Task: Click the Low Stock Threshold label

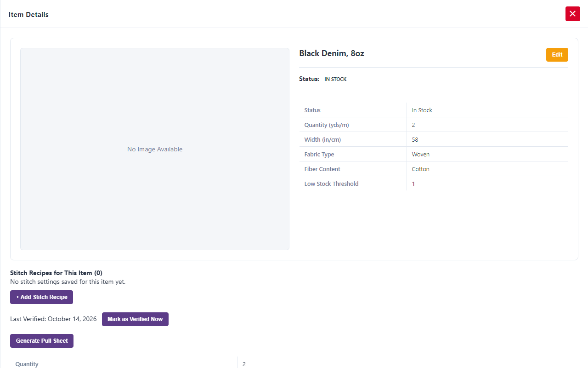Action: click(x=331, y=184)
